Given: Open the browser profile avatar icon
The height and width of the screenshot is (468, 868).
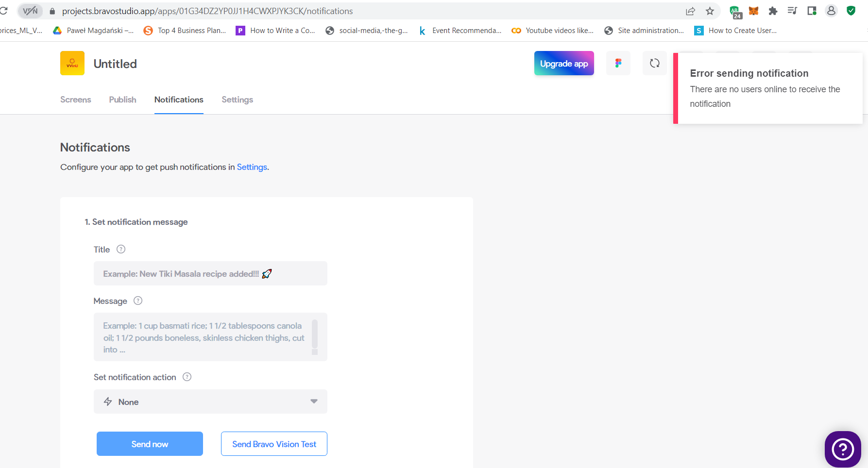Looking at the screenshot, I should point(832,11).
